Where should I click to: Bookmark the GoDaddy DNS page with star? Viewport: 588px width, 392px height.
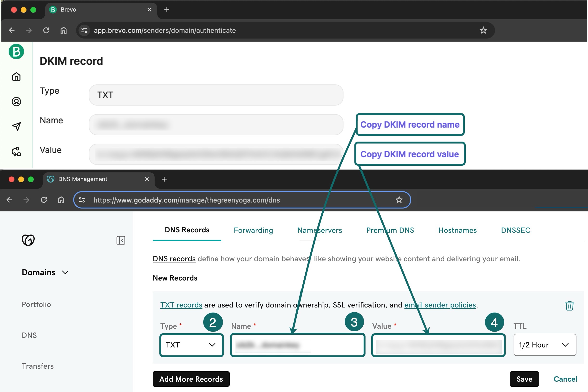coord(399,200)
